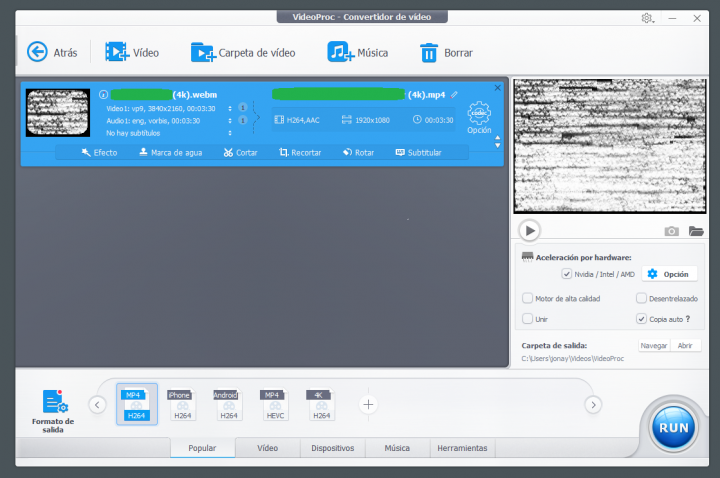Screen dimensions: 720x478
Task: Disable the Copia auto checkbox
Action: click(641, 319)
